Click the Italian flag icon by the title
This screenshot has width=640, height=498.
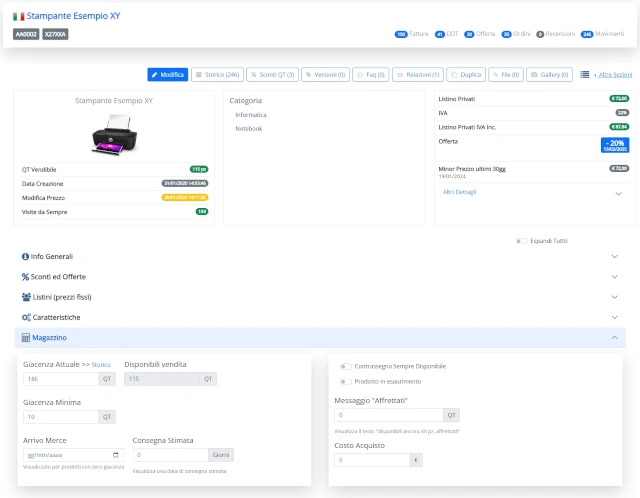pos(18,16)
